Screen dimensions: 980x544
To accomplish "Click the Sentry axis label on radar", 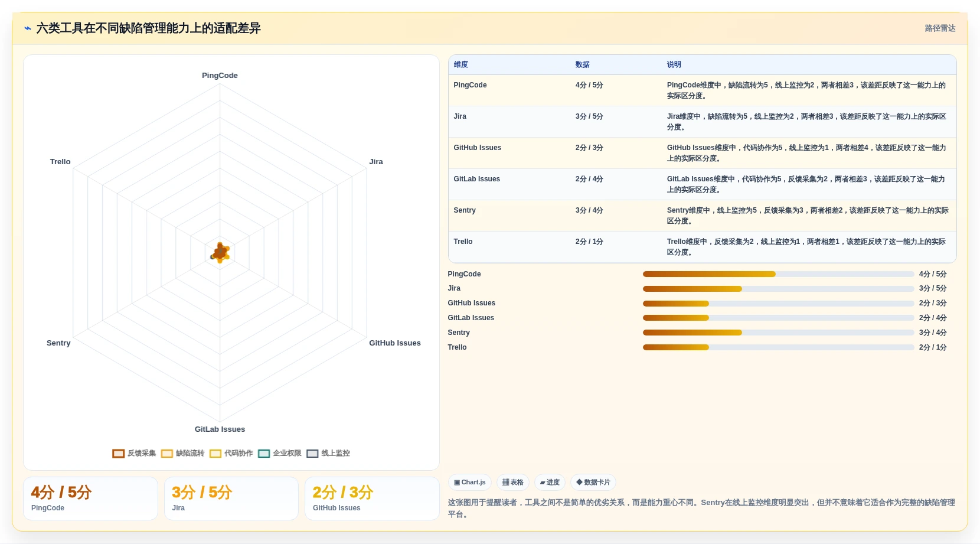I will (58, 343).
